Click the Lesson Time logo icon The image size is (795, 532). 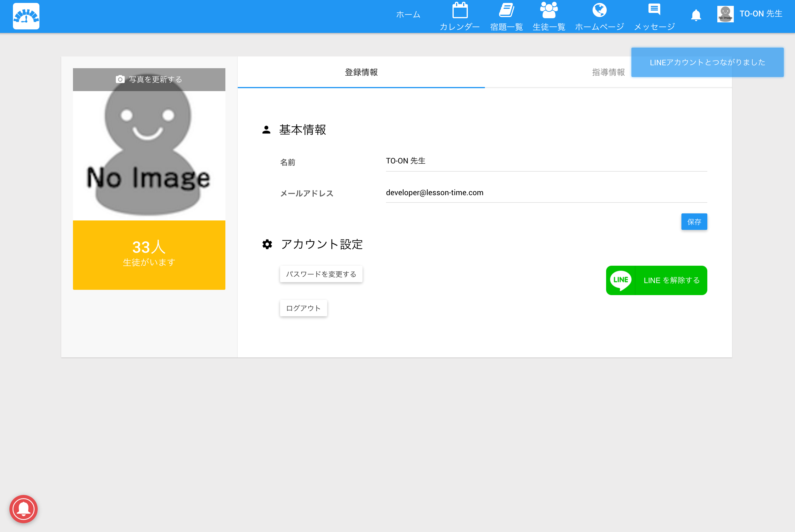coord(26,16)
